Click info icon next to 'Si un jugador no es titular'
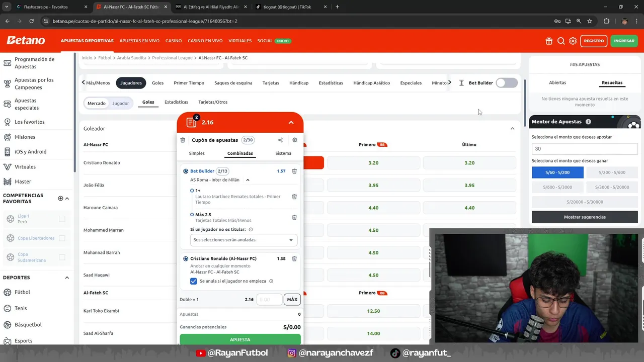 251,229
